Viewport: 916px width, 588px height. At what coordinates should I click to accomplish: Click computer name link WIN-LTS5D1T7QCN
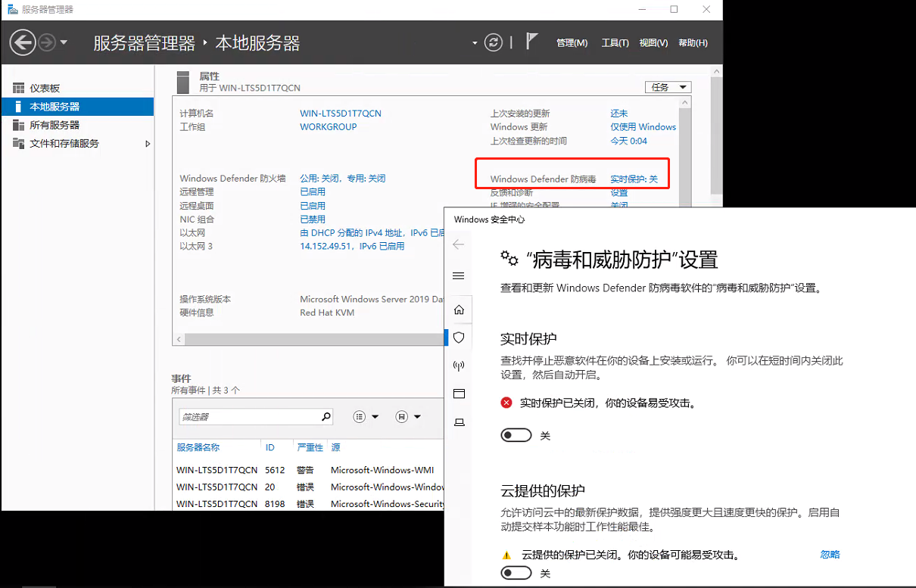click(x=341, y=114)
